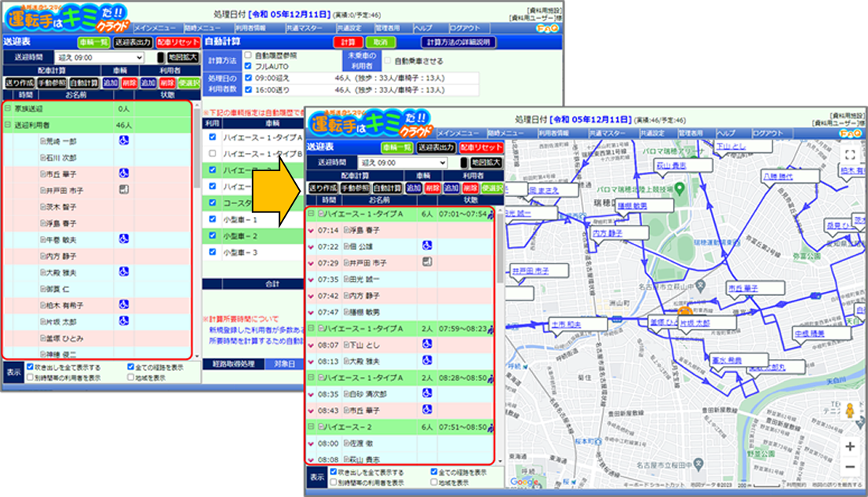Click the wheelchair icon in 荒崎 一郎's row
This screenshot has height=497, width=868.
[x=123, y=140]
